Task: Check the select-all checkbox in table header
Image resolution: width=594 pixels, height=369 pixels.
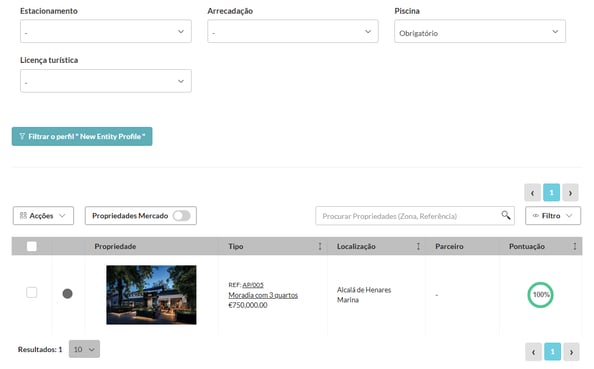Action: point(32,246)
